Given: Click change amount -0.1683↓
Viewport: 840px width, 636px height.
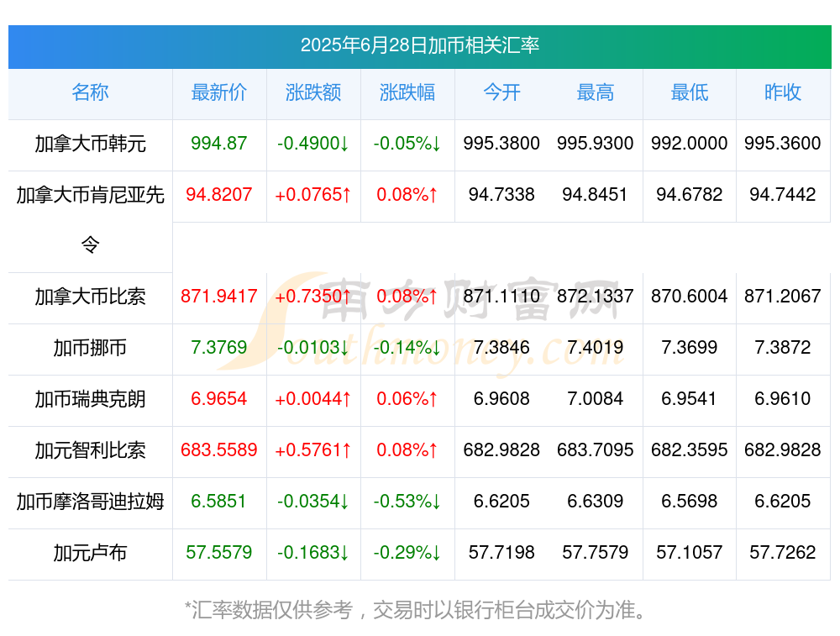Looking at the screenshot, I should 313,552.
